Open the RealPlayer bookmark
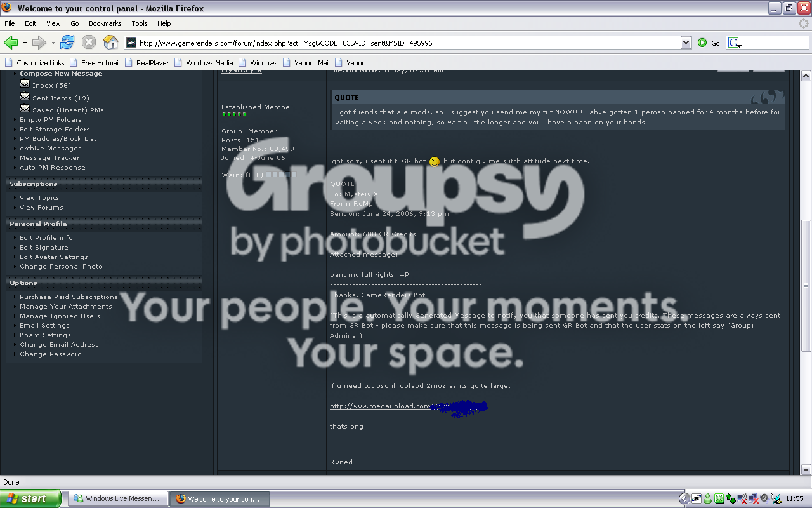 147,62
